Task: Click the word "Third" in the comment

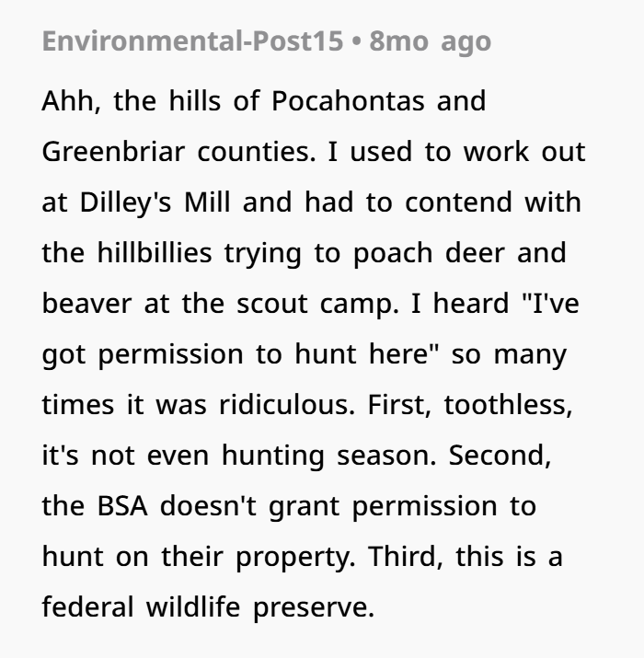Action: click(405, 557)
